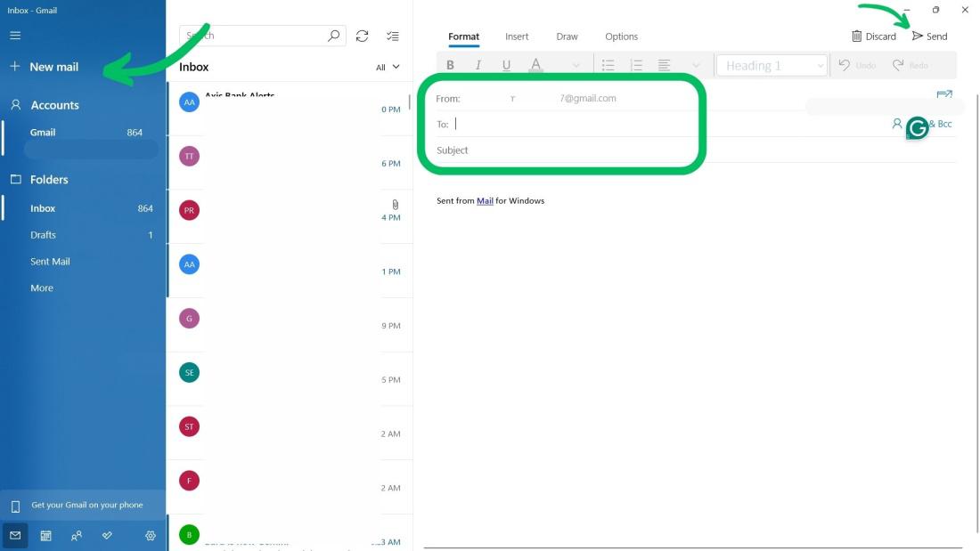This screenshot has width=980, height=551.
Task: Open the Folders section
Action: click(x=40, y=179)
